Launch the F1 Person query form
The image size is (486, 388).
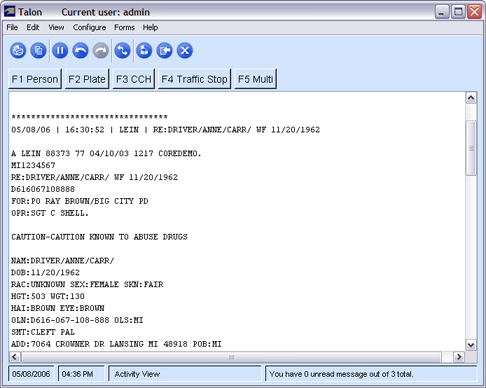coord(35,79)
